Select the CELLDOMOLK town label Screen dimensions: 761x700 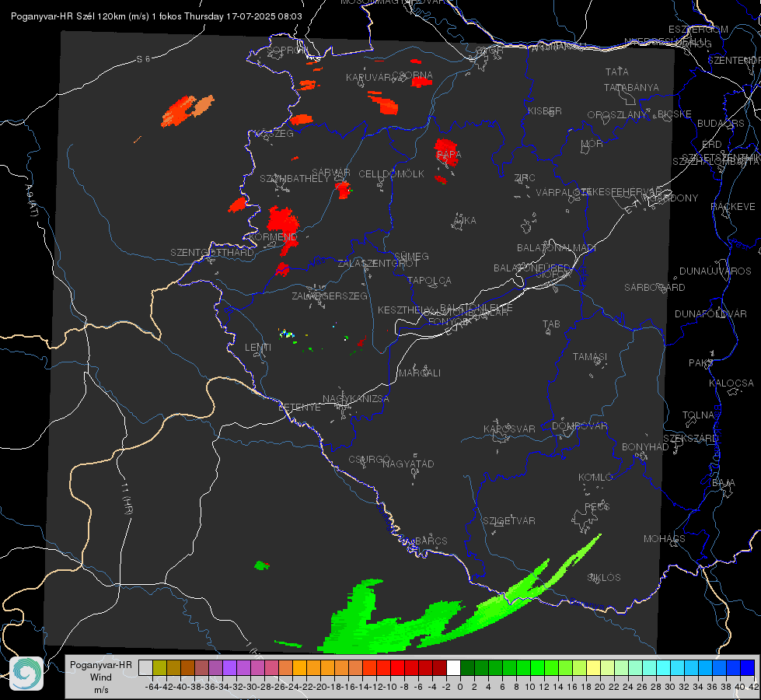click(x=391, y=174)
